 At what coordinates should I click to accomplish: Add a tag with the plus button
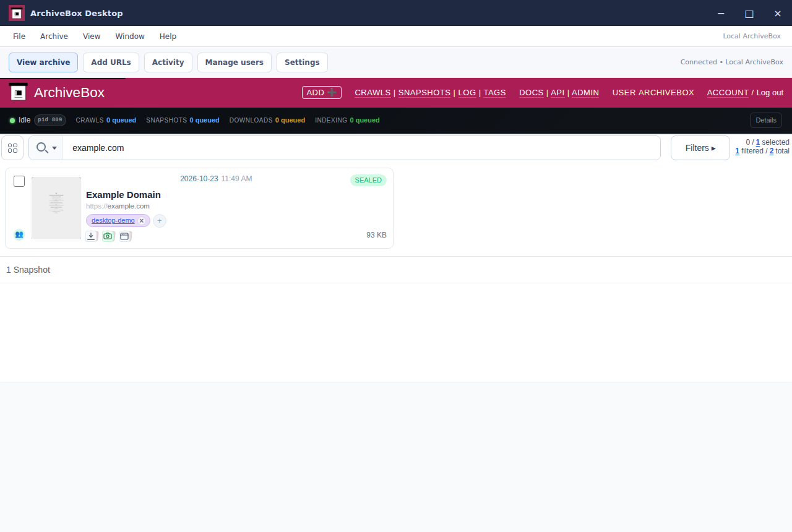(x=160, y=221)
